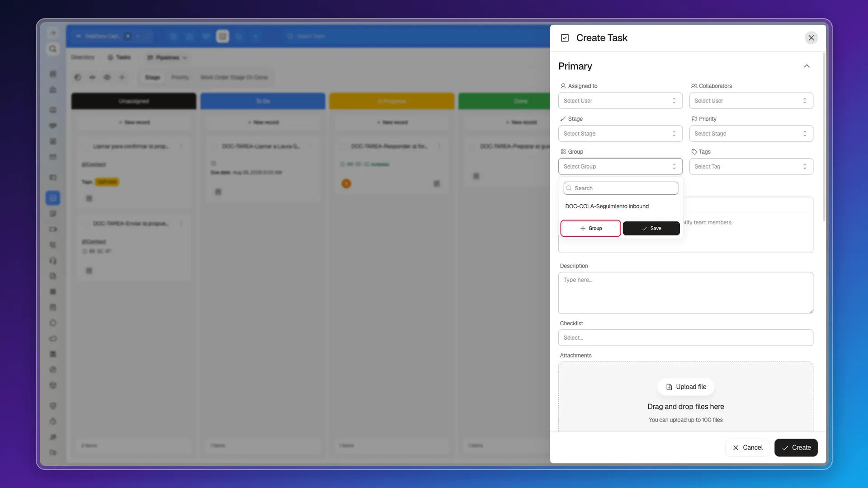Open the Select Tag dropdown
The height and width of the screenshot is (488, 868).
point(751,166)
